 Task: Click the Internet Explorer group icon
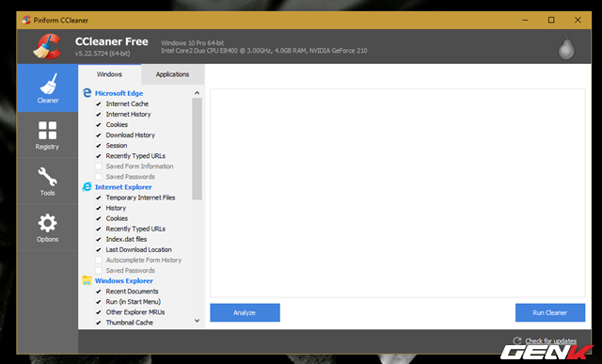pyautogui.click(x=87, y=186)
